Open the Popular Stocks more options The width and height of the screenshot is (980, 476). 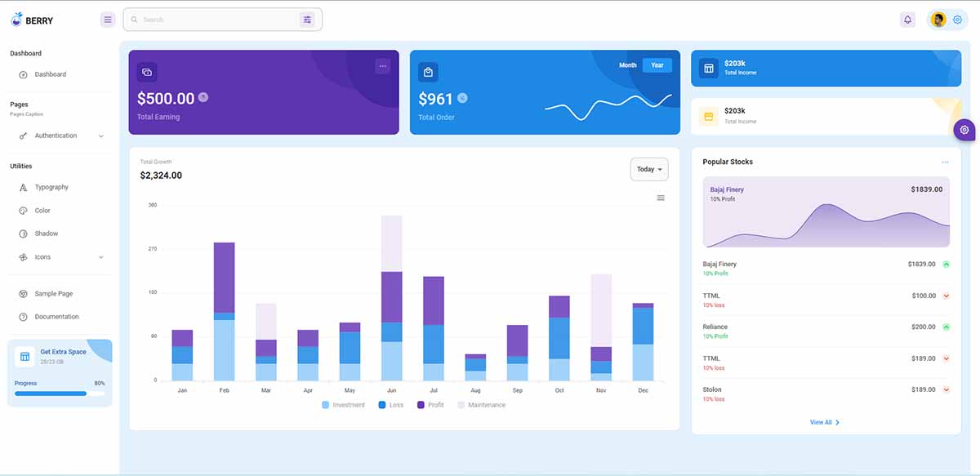coord(945,162)
